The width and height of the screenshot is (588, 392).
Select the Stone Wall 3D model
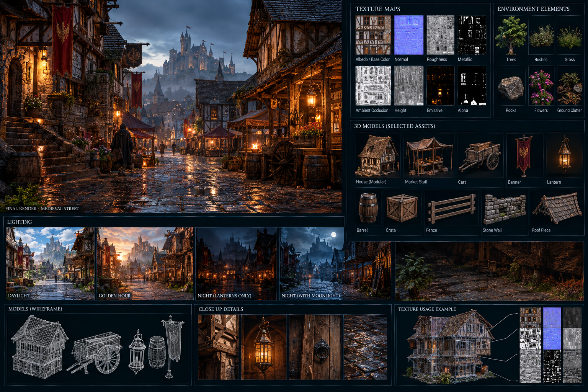pyautogui.click(x=505, y=209)
